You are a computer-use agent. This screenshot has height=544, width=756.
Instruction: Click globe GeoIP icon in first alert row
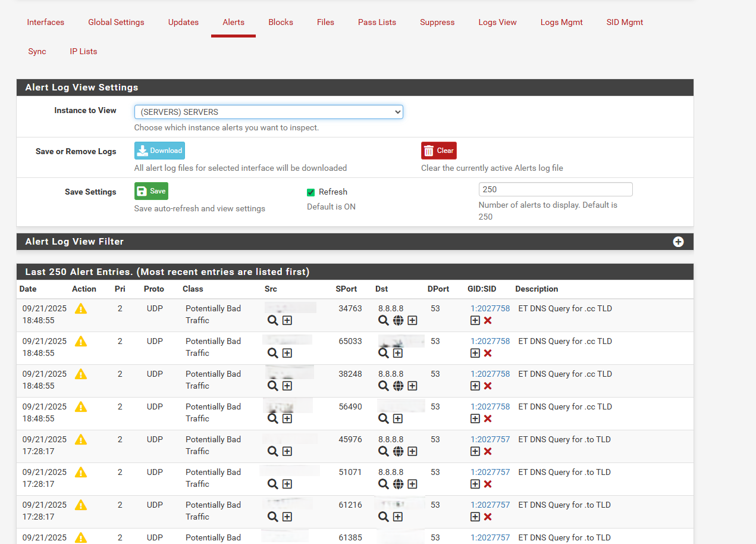point(398,320)
